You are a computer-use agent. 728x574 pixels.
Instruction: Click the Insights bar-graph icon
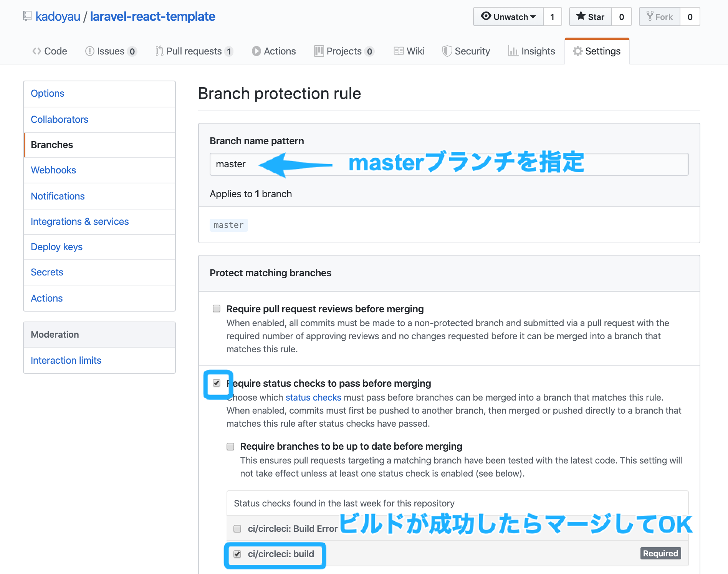click(513, 51)
